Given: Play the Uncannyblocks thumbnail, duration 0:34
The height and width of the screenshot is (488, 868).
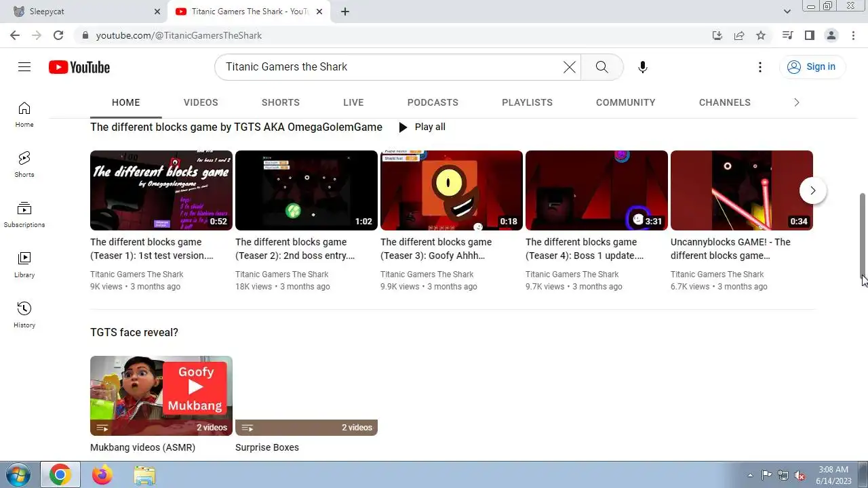Looking at the screenshot, I should coord(742,190).
